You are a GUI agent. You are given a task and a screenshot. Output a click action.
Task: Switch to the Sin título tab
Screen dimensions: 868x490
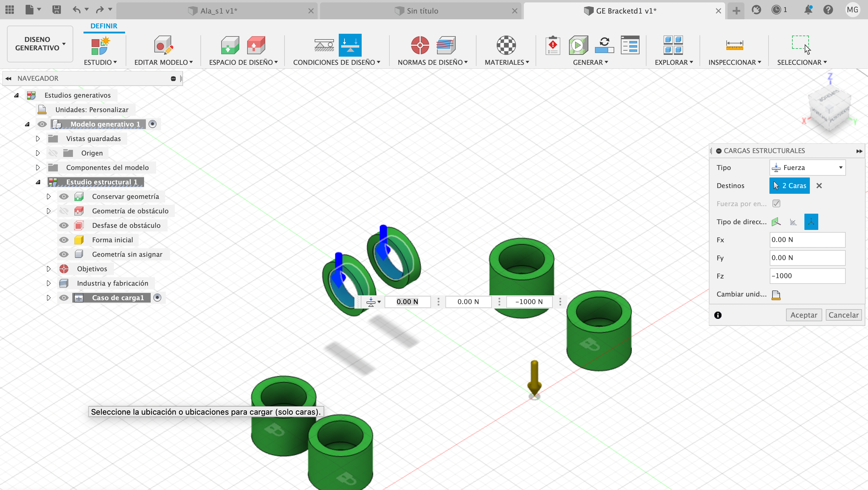(421, 11)
